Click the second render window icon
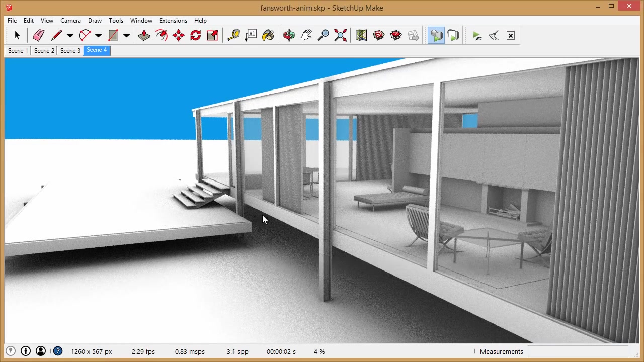This screenshot has height=362, width=644. 453,35
